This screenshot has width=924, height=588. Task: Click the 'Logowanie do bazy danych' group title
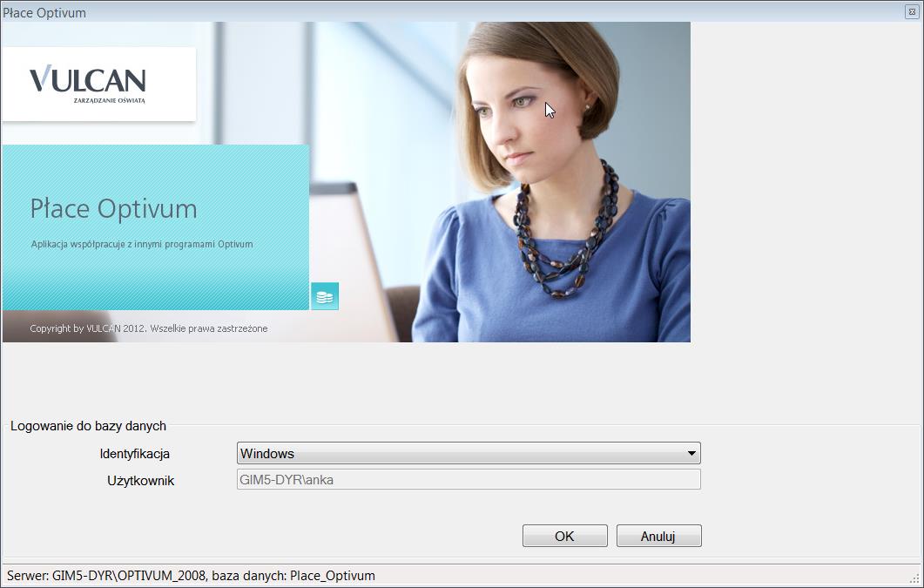[x=88, y=426]
